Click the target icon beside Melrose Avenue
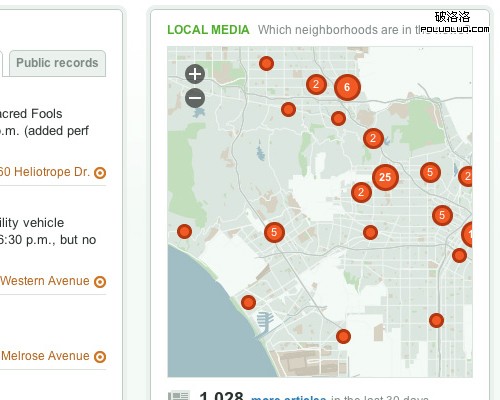The width and height of the screenshot is (500, 400). [x=100, y=357]
